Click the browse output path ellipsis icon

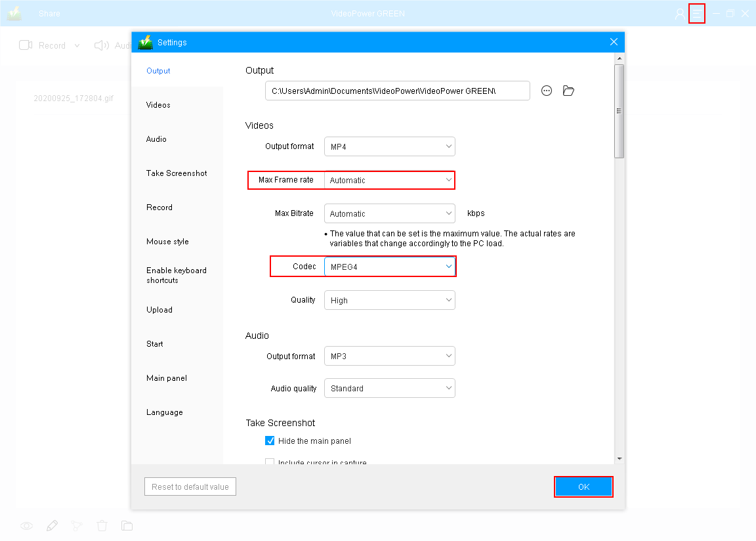point(547,91)
